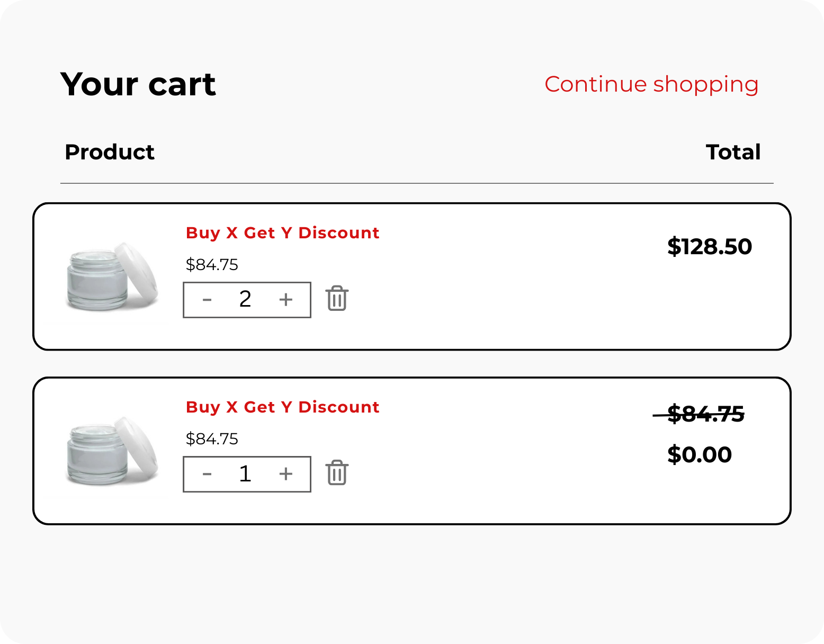The height and width of the screenshot is (644, 824).
Task: Select the quantity field showing 2
Action: (x=245, y=300)
